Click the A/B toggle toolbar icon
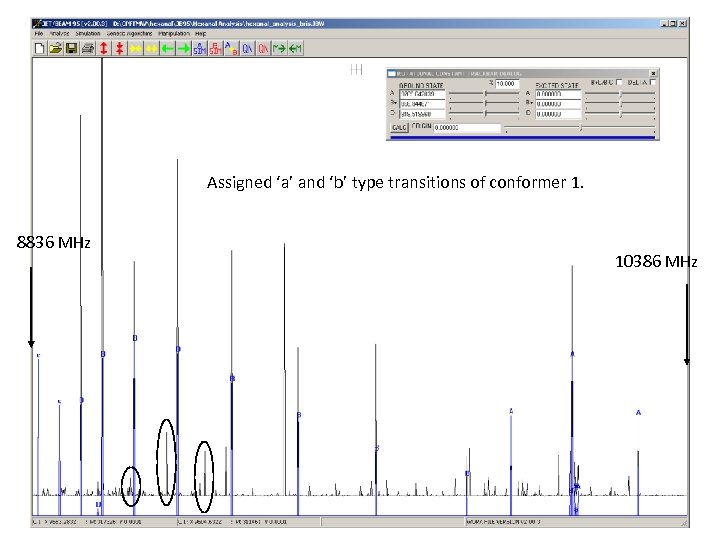 [231, 48]
